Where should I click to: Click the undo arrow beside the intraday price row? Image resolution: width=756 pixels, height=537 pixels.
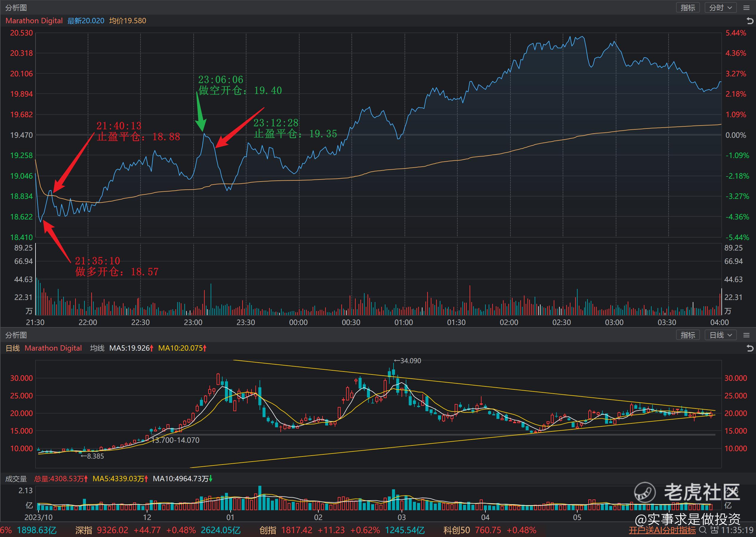(x=750, y=21)
